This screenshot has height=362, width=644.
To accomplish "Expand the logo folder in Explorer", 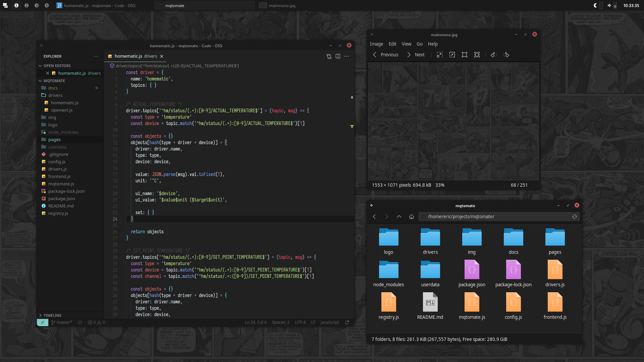I will tap(70, 125).
